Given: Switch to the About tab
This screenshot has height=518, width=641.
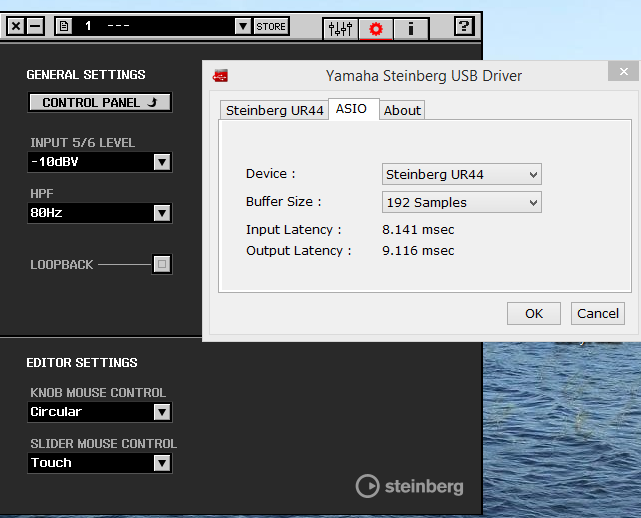Looking at the screenshot, I should (x=402, y=110).
